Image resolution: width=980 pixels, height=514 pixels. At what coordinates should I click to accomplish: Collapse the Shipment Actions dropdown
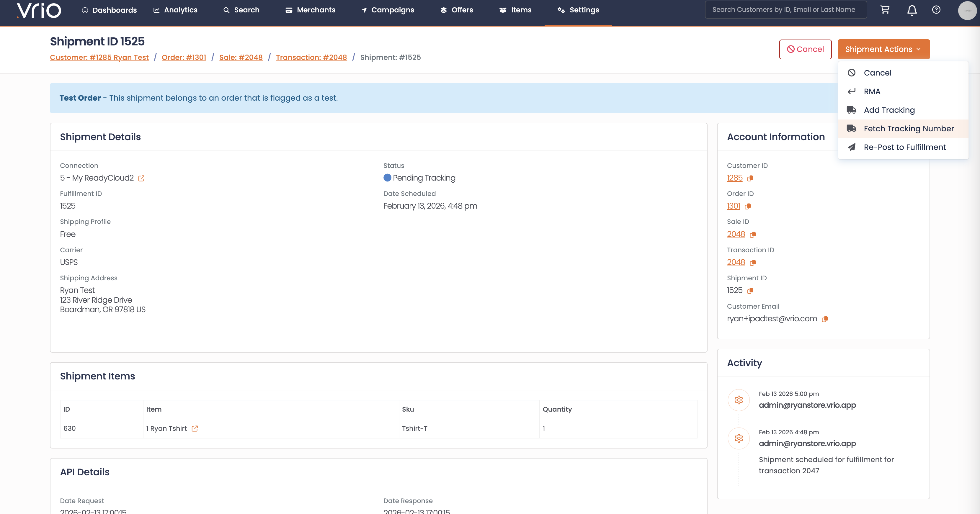[x=883, y=50]
